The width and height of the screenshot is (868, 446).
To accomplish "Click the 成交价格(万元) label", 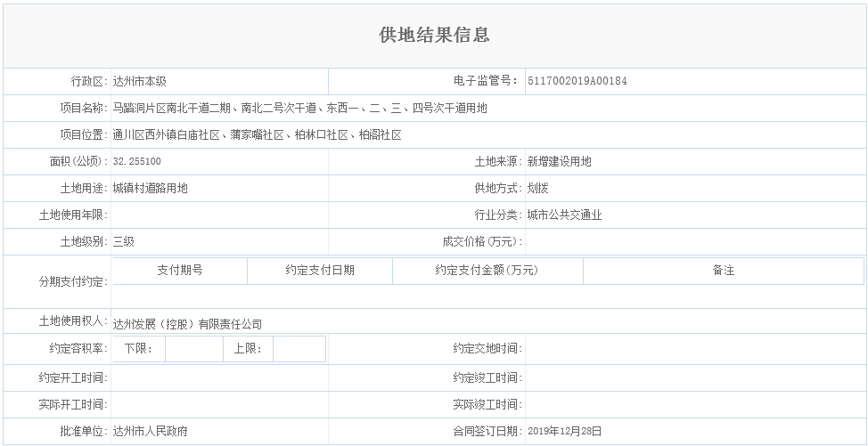I will coord(483,241).
